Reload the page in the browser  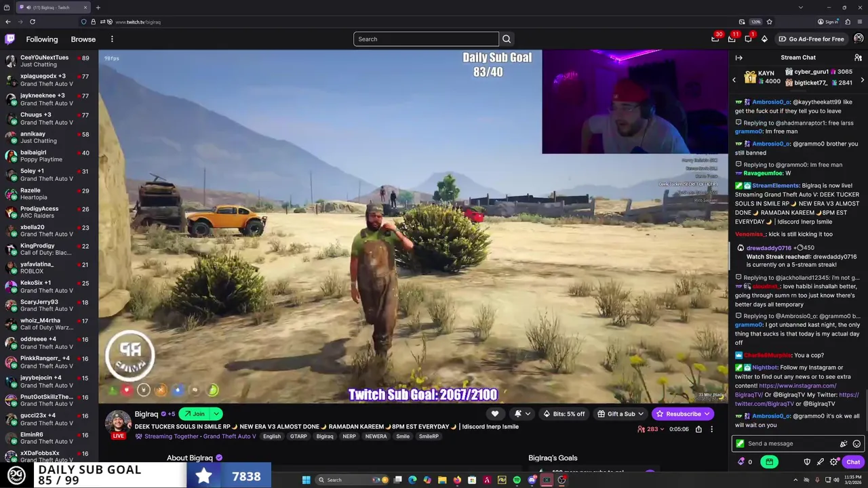pos(32,22)
